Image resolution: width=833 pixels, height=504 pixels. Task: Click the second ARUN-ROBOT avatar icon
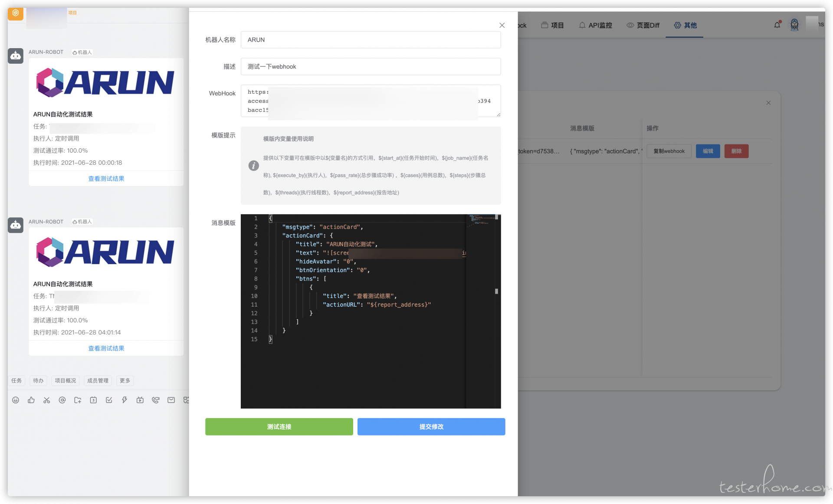click(16, 225)
